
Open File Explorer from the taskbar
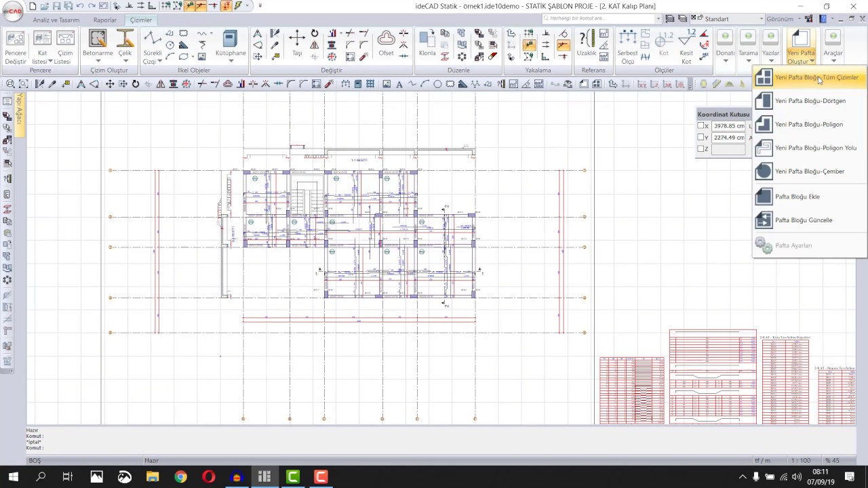click(x=153, y=477)
